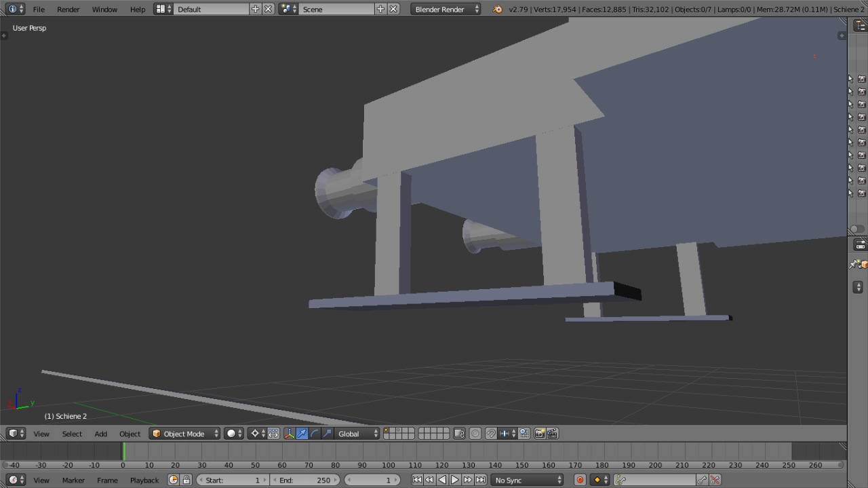Open the Render menu

pos(68,10)
